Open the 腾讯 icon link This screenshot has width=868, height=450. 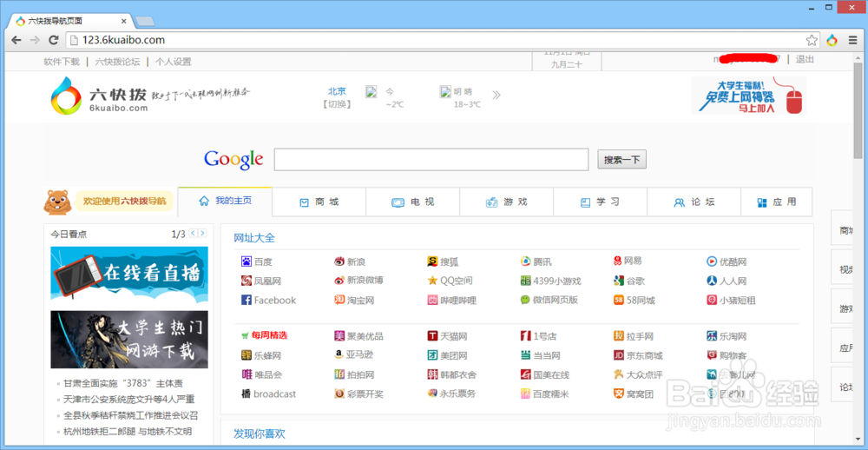(x=525, y=261)
